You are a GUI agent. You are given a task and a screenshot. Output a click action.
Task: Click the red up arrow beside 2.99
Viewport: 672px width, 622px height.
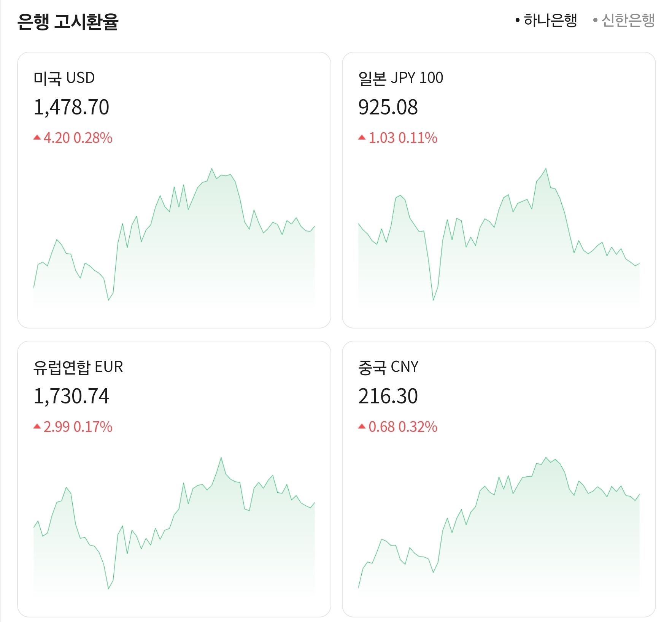click(37, 427)
